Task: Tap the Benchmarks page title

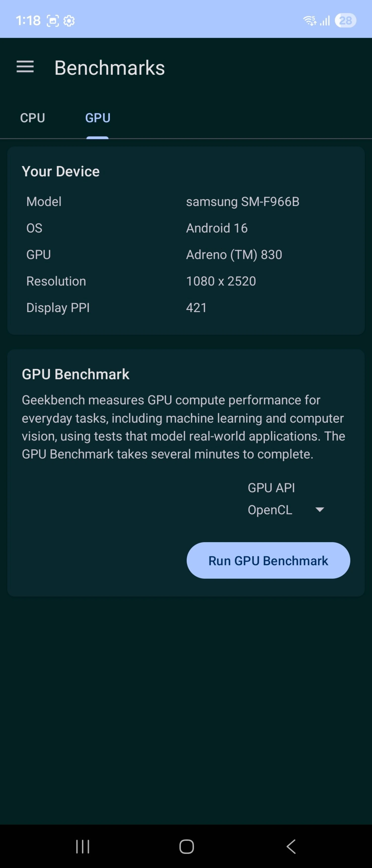Action: click(110, 68)
